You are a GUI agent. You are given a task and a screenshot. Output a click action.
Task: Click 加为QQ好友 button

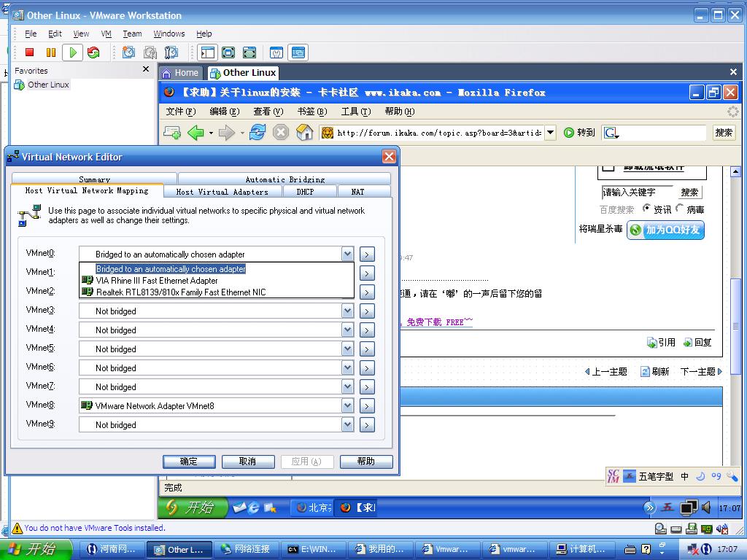coord(665,230)
